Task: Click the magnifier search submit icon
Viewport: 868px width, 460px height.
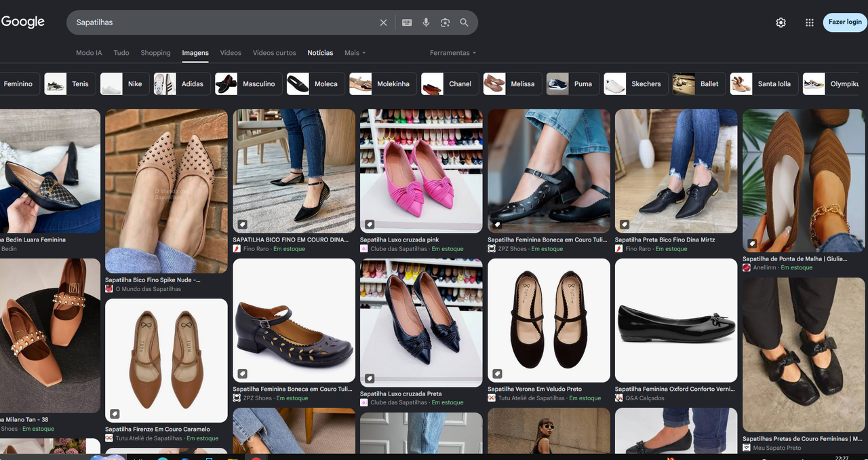Action: (464, 22)
